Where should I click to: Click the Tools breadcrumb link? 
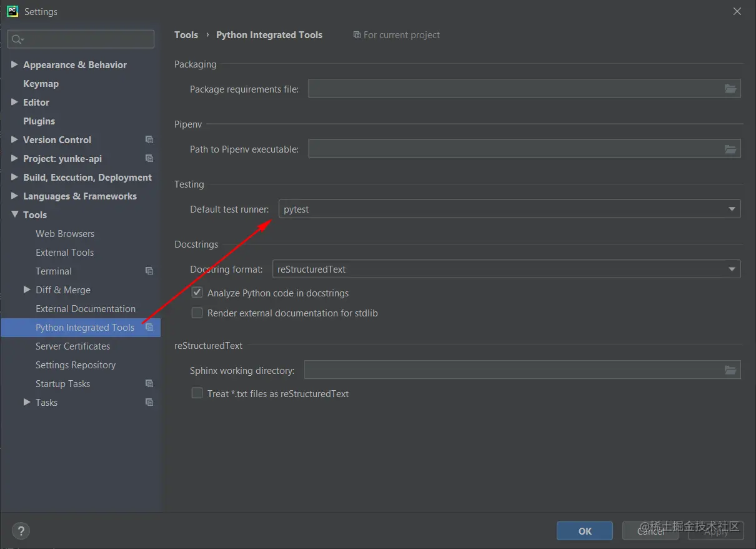pos(186,35)
